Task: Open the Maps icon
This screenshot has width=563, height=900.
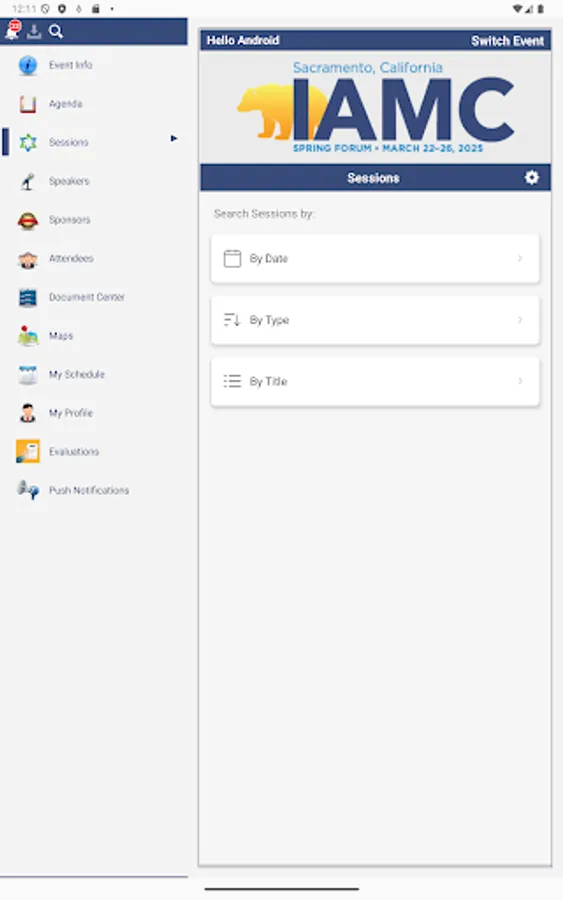Action: [x=28, y=336]
